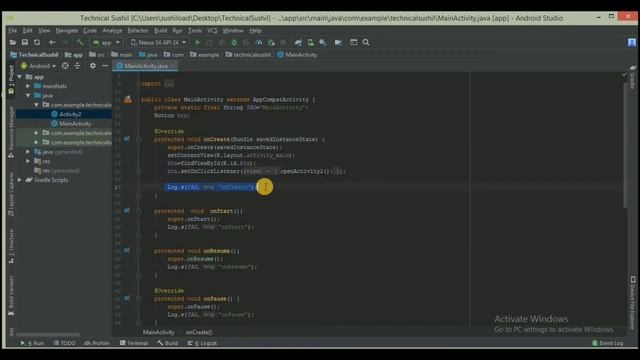Toggle the Build Variants tool window
Image resolution: width=640 pixels, height=360 pixels.
11,296
